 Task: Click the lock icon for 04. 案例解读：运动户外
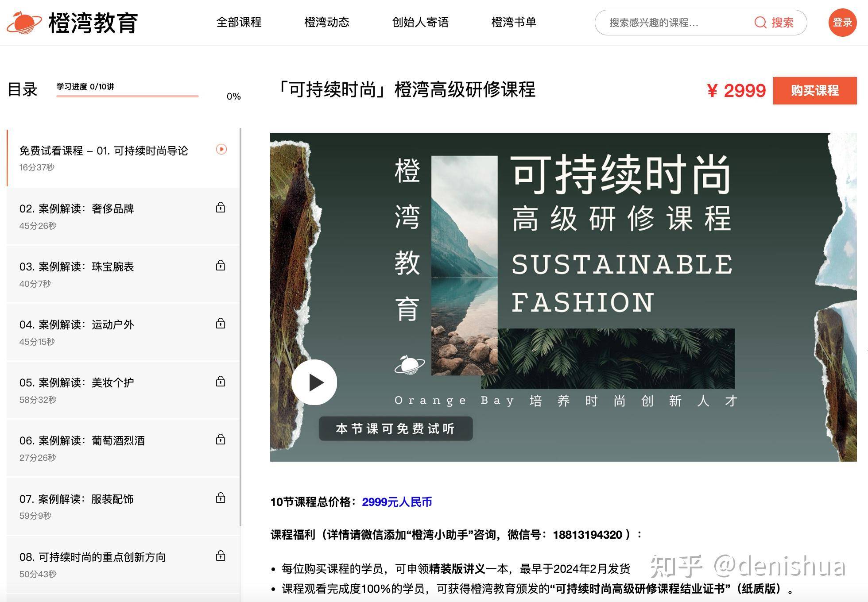[221, 323]
